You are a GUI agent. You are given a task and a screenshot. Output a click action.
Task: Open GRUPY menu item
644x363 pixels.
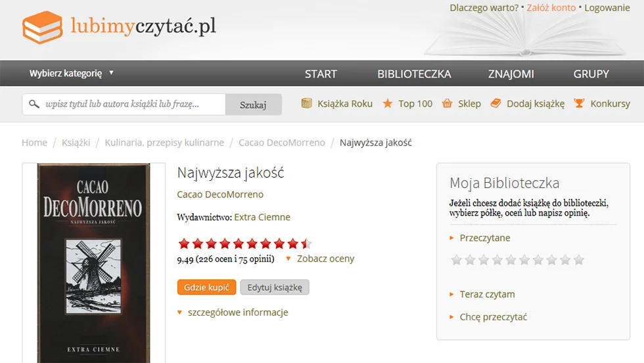(x=591, y=74)
